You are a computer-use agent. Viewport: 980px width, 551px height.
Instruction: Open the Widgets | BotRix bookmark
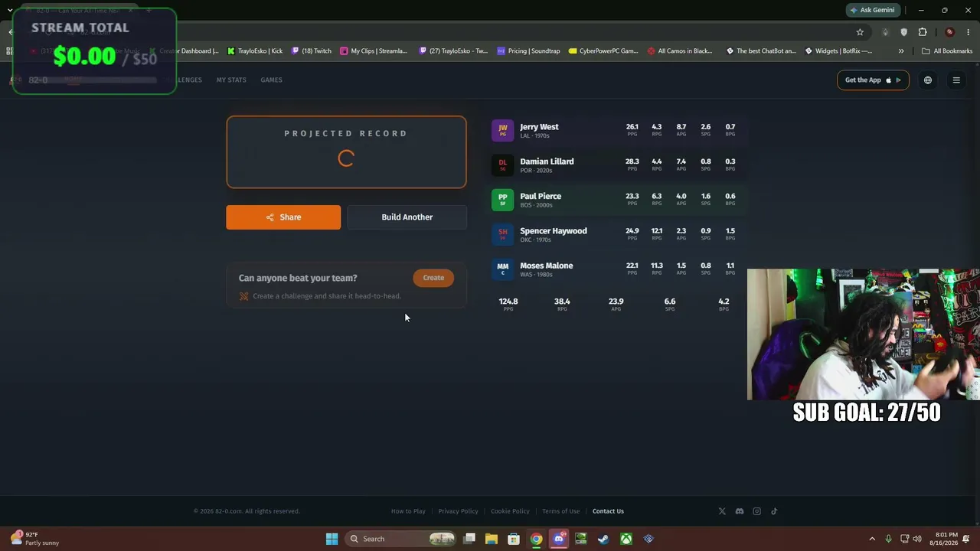tap(838, 51)
